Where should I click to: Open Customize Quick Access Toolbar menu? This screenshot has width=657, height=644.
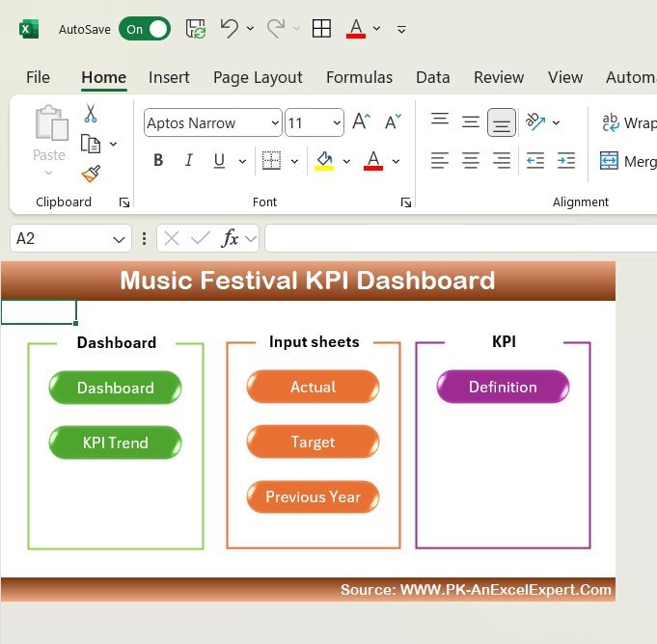pos(401,29)
